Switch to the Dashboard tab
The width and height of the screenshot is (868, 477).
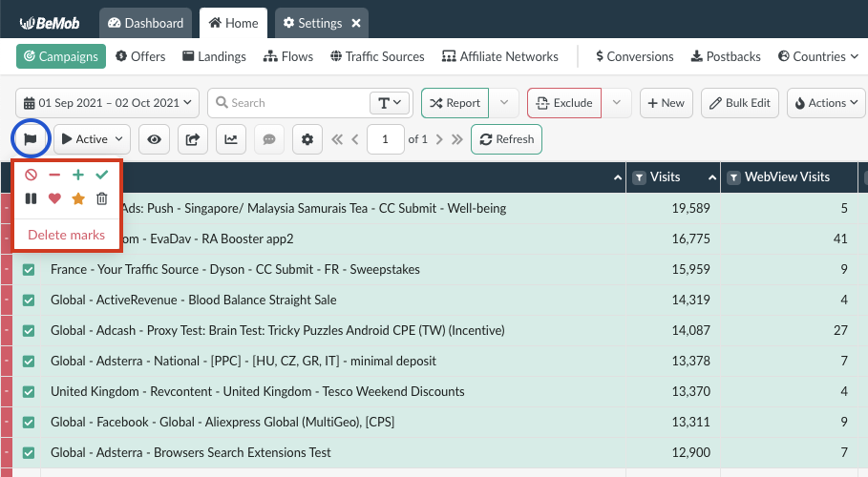point(145,23)
